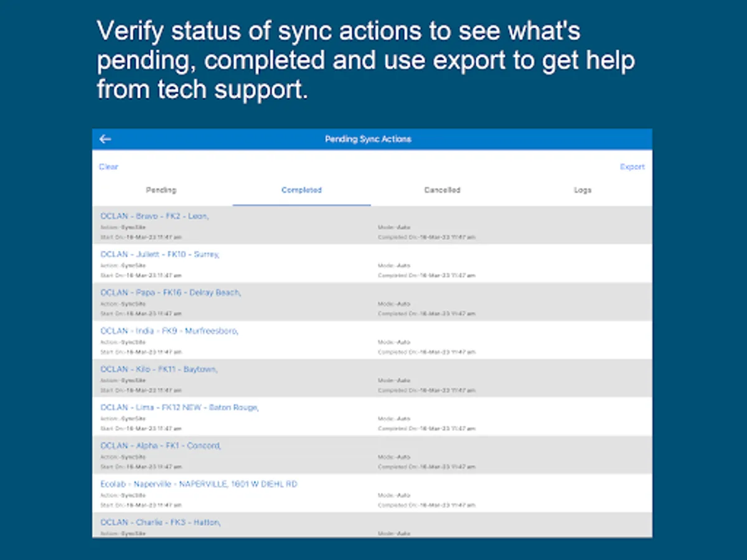Screen dimensions: 747x560
Task: Open OCLAN - India - FK9 - Murfreesboro entry
Action: [169, 331]
